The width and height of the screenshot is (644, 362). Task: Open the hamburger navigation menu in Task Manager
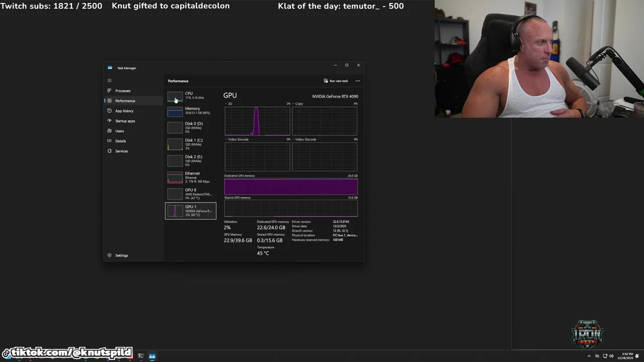click(109, 80)
